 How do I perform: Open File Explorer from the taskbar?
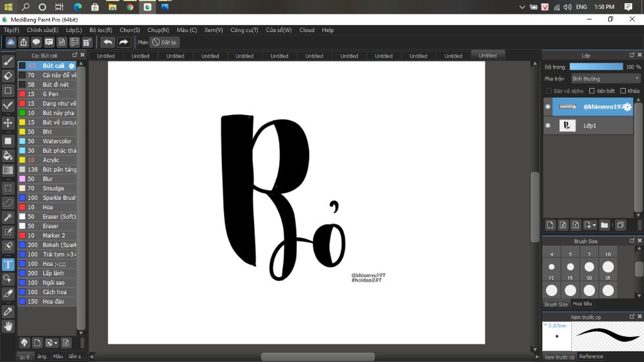tap(112, 7)
